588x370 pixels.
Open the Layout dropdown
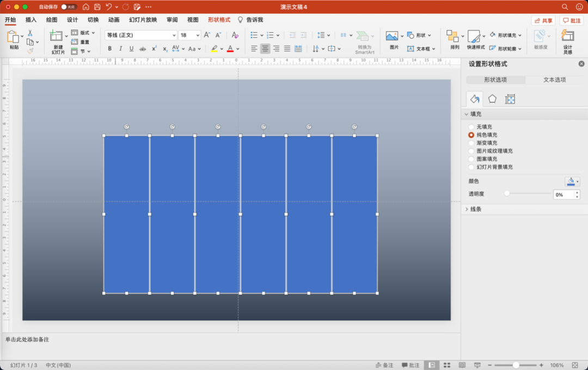click(83, 33)
